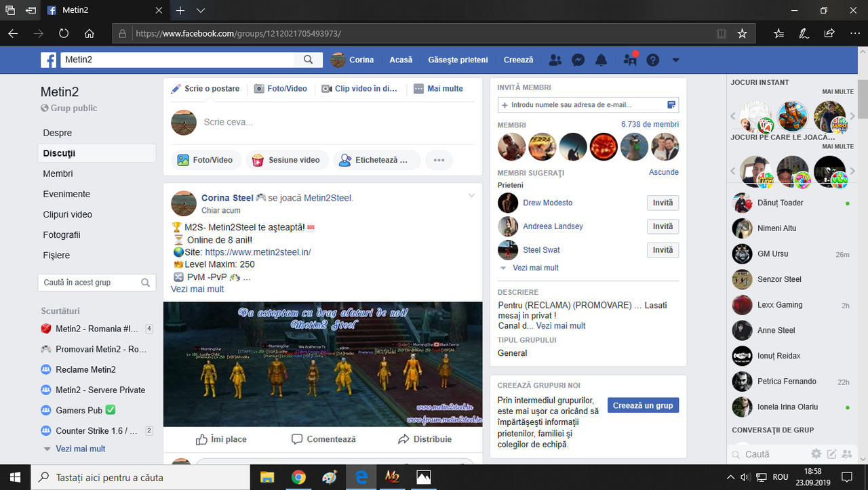
Task: Open the Windows action center icon
Action: (x=846, y=477)
